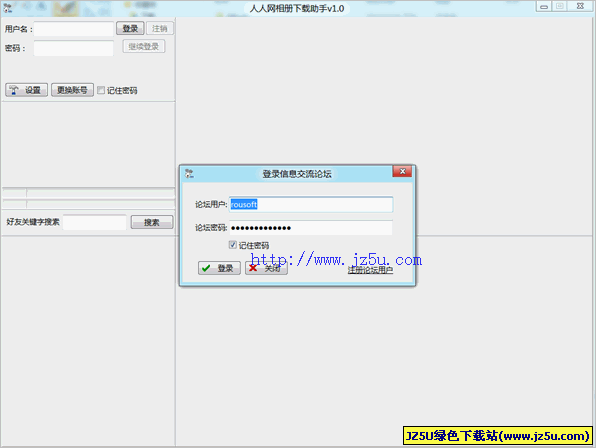Click the 继续登录 button
596x448 pixels.
144,46
